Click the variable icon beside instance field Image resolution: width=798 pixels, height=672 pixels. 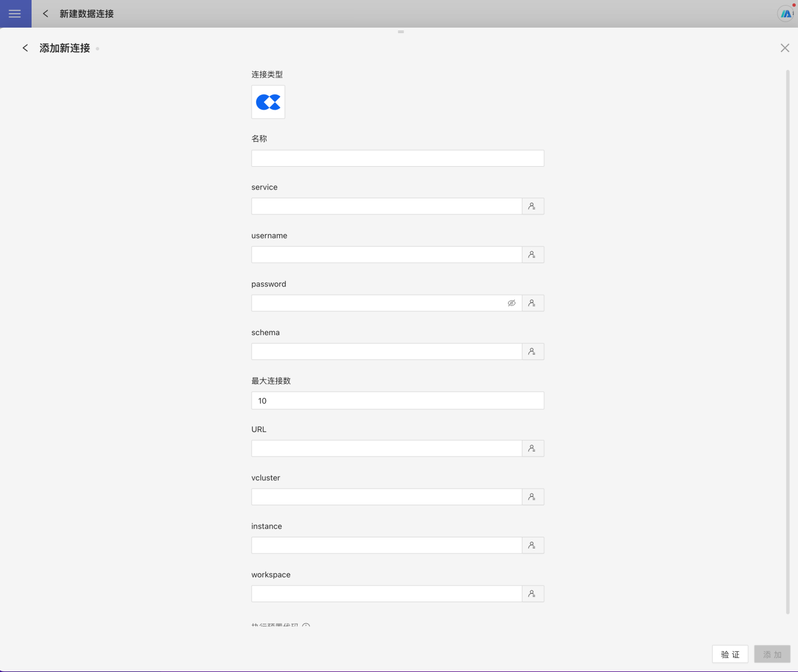pos(532,546)
